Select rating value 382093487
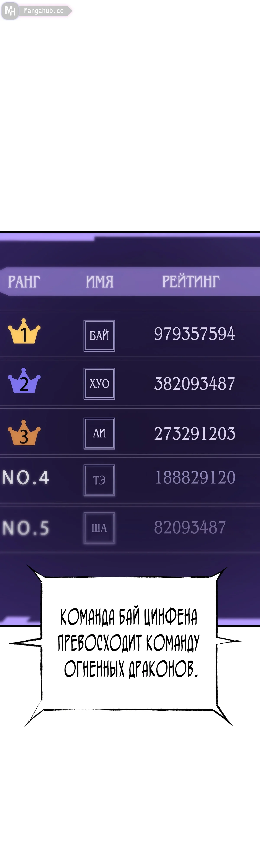Screen dimensions: 260x868 [194, 383]
